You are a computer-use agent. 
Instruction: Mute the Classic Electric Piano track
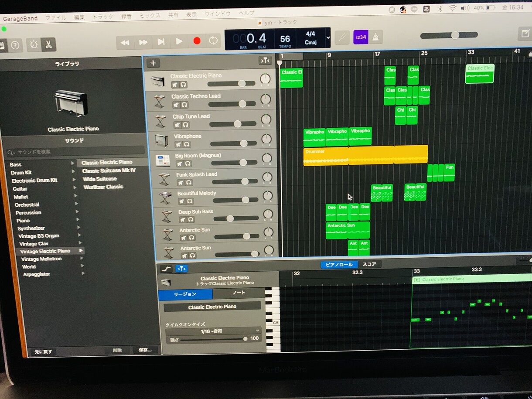point(175,85)
